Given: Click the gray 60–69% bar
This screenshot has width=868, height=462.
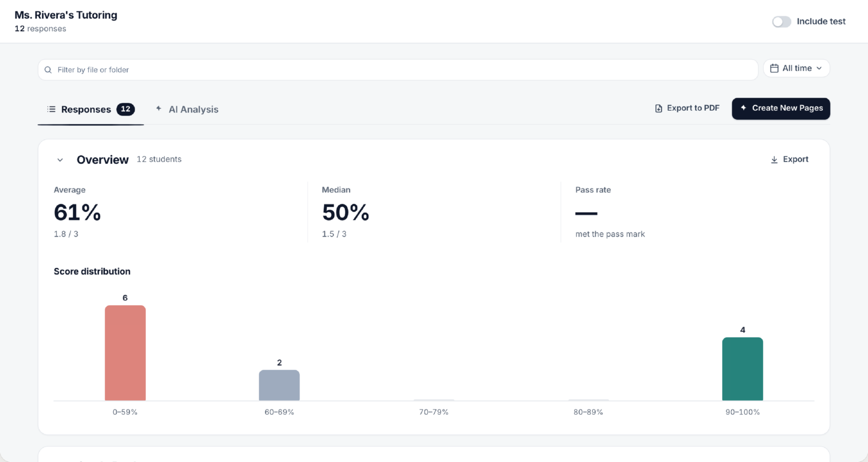Looking at the screenshot, I should click(x=279, y=385).
